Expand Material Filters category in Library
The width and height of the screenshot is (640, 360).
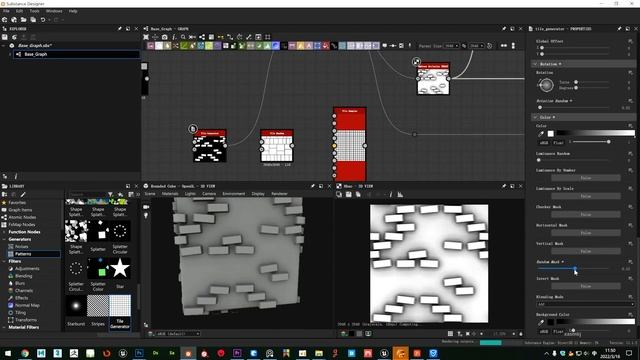coord(4,327)
